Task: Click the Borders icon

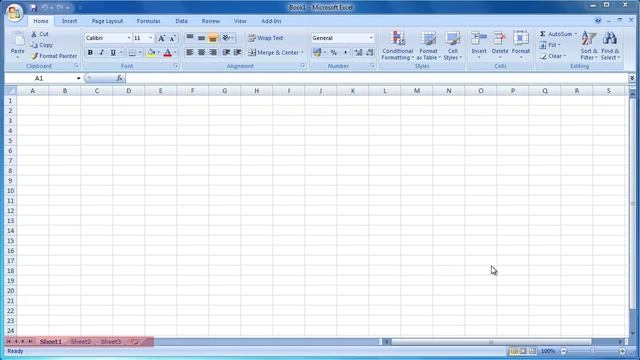Action: 132,53
